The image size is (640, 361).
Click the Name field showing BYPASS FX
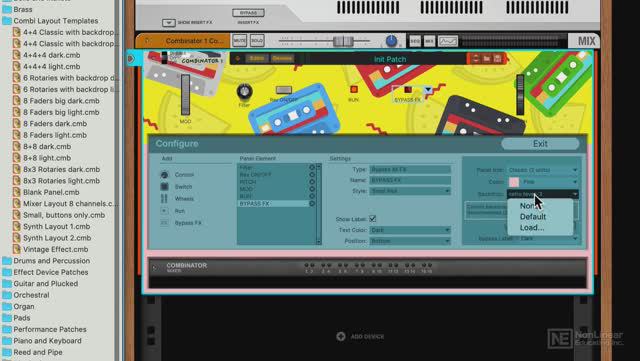(410, 180)
